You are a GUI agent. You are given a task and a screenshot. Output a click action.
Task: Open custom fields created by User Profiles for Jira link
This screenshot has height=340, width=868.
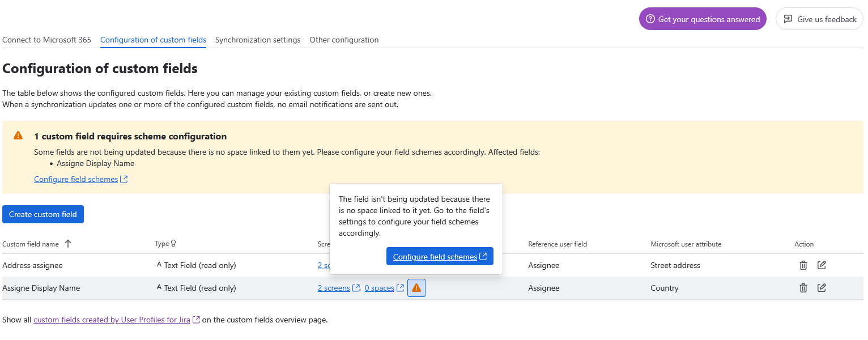tap(117, 320)
